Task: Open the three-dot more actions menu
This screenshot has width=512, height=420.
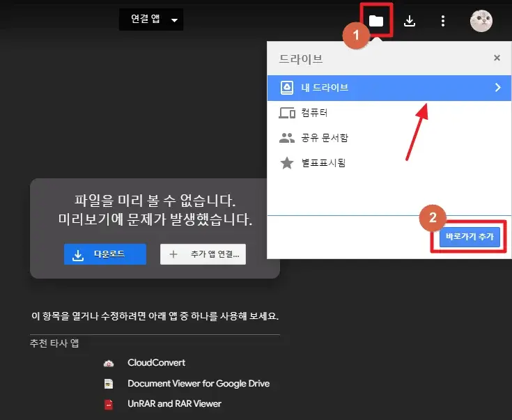Action: click(x=443, y=21)
